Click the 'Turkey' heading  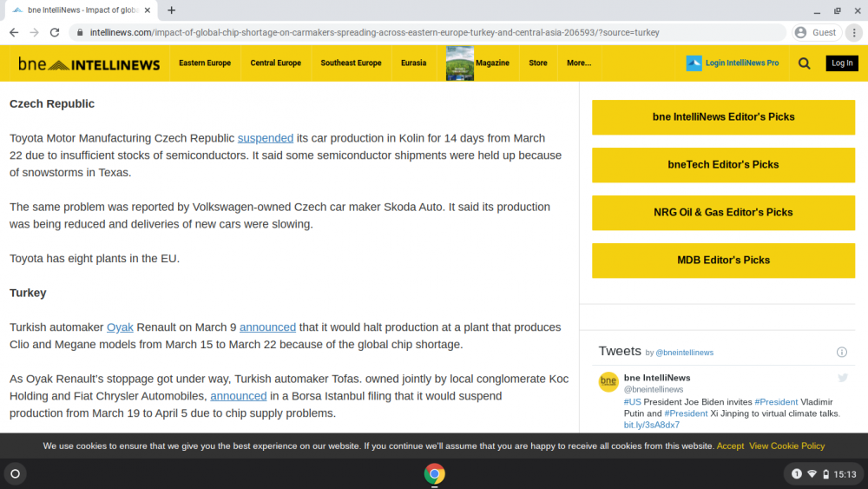pyautogui.click(x=28, y=293)
